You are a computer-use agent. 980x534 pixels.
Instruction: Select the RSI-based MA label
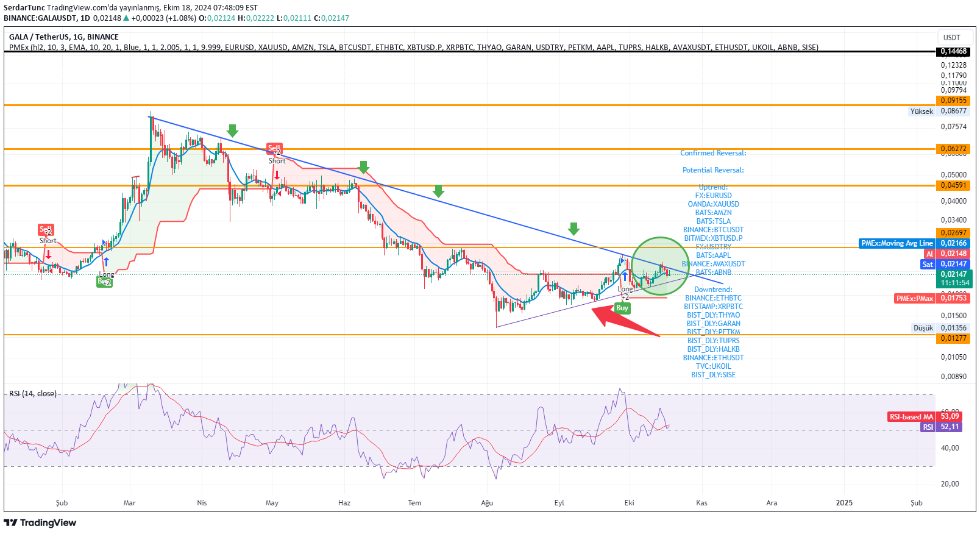coord(911,417)
